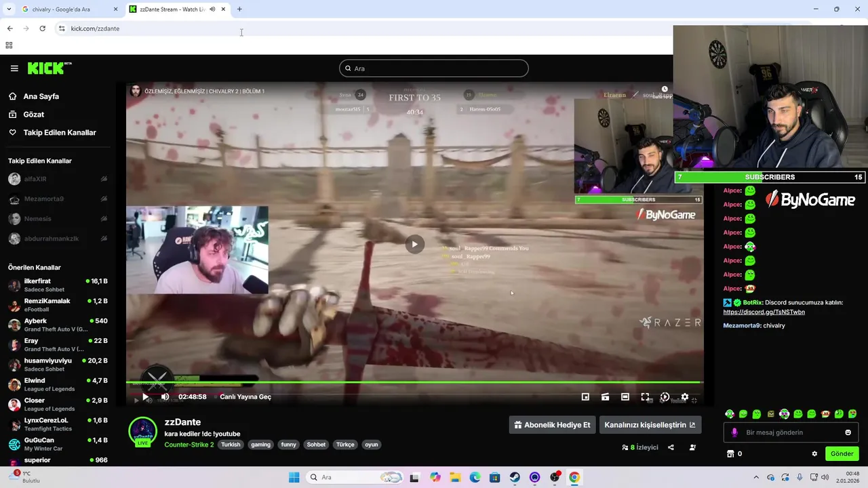This screenshot has height=488, width=868.
Task: Open the Kick sidebar hamburger menu
Action: 14,68
